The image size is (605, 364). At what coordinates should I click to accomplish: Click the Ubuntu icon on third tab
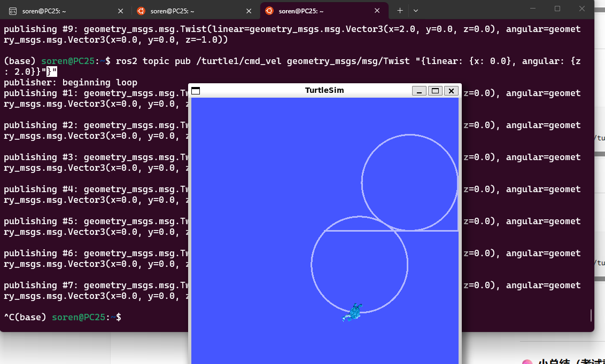[269, 11]
